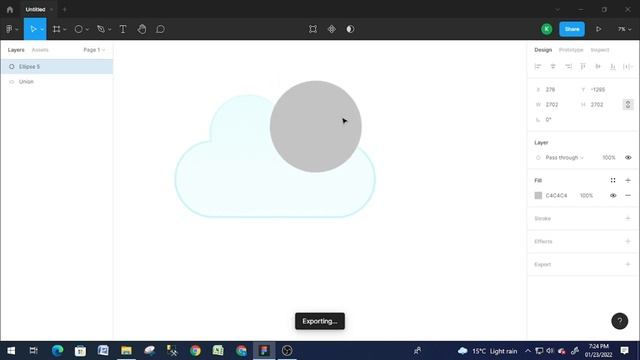This screenshot has height=360, width=640.
Task: Open the shape tools dropdown arrow
Action: click(x=87, y=29)
